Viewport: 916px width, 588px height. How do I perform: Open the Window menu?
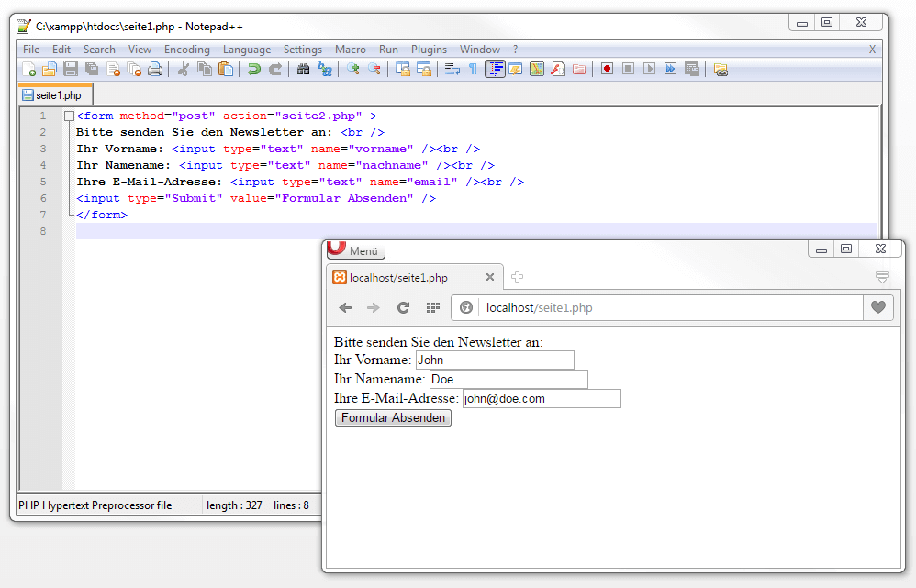pyautogui.click(x=480, y=50)
